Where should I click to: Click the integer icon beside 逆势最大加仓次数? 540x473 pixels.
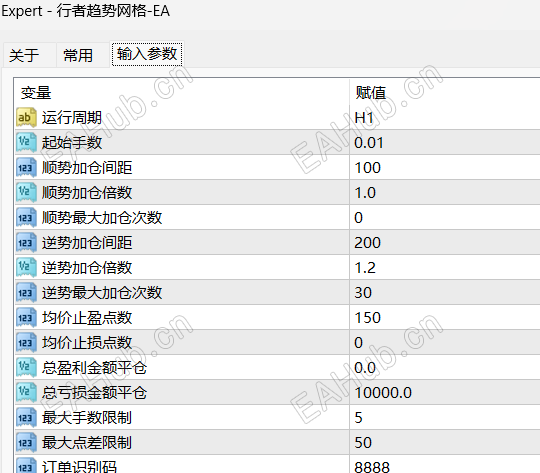[26, 292]
